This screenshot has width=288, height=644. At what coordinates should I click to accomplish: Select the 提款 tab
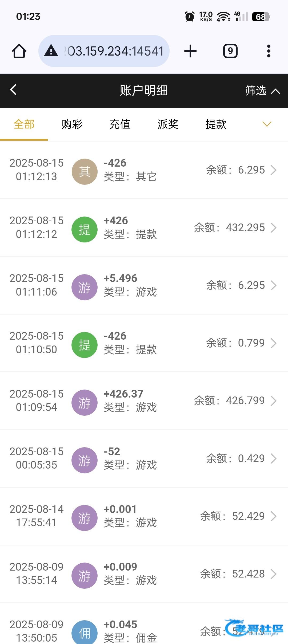pos(216,124)
